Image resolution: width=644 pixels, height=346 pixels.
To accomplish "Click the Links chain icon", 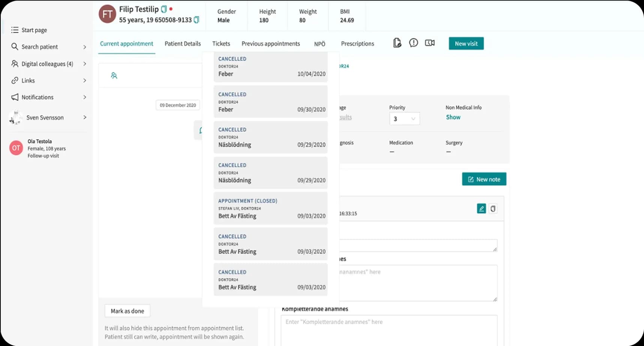I will [15, 80].
